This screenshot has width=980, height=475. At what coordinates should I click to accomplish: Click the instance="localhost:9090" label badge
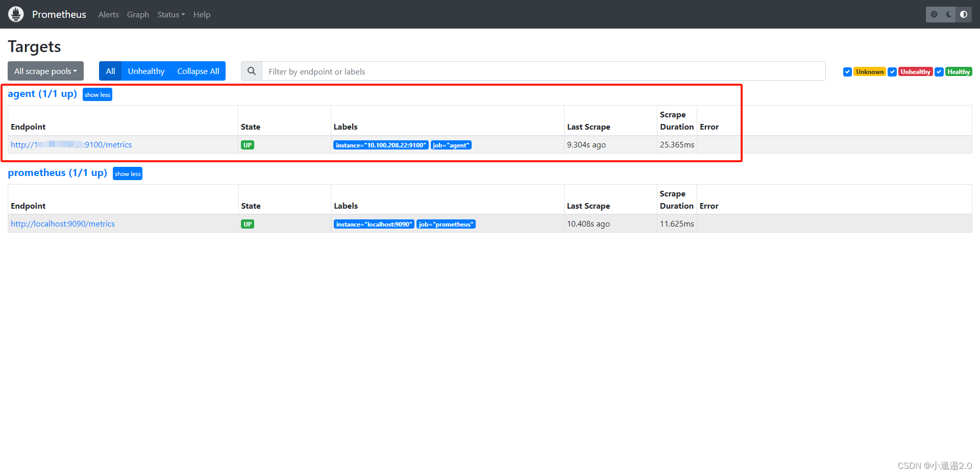(374, 224)
